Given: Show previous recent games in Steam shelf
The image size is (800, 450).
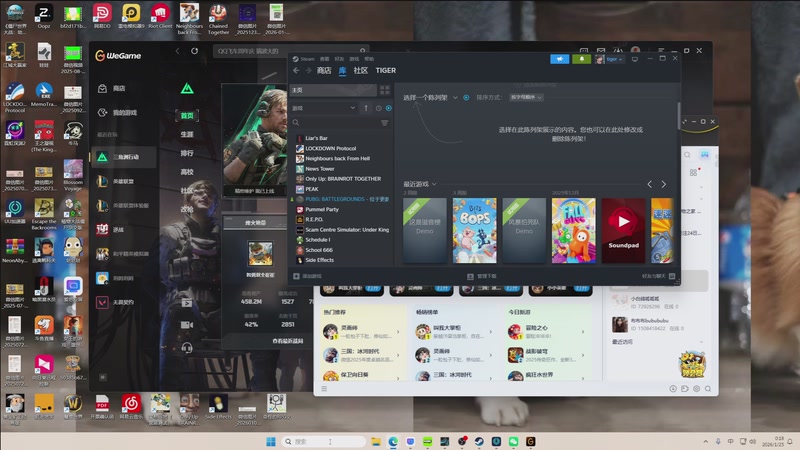Looking at the screenshot, I should click(649, 184).
